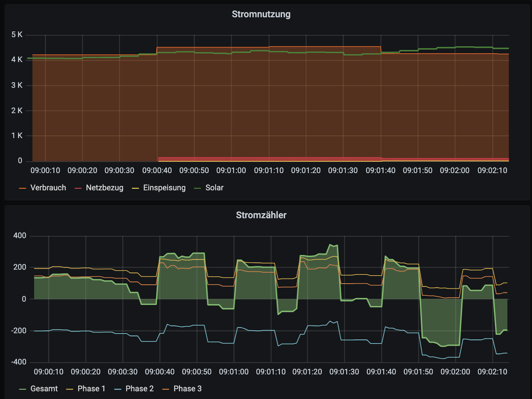
Task: Click the orange color marker beside Verbrauch
Action: click(23, 188)
